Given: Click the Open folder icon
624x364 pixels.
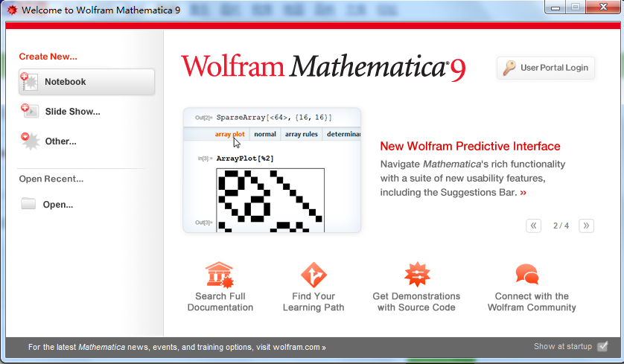Looking at the screenshot, I should click(28, 204).
